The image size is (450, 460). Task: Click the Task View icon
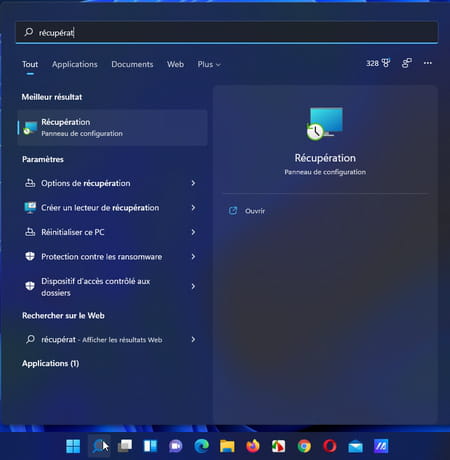pyautogui.click(x=125, y=446)
